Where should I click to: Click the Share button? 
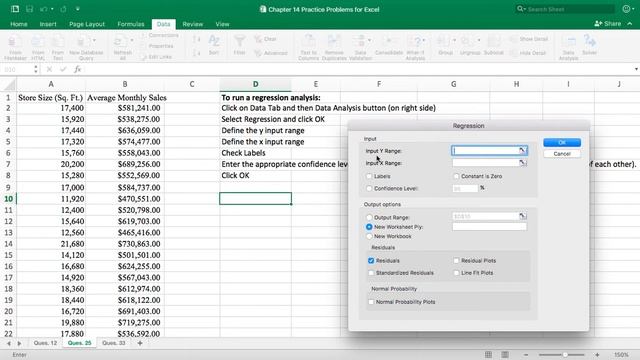point(608,24)
